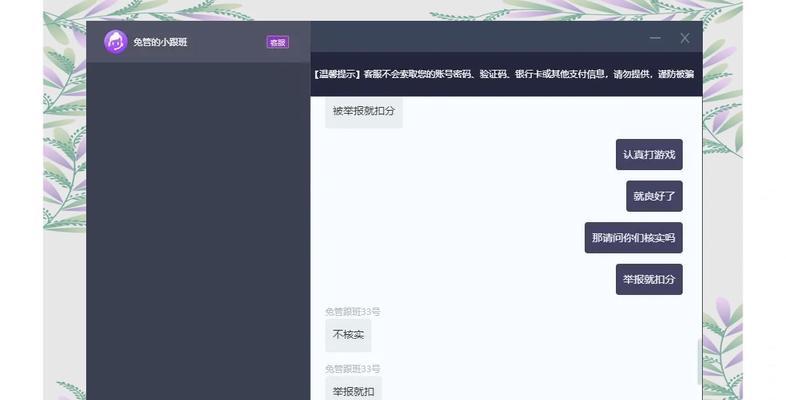Click the empty dark sidebar contact list area

198,230
